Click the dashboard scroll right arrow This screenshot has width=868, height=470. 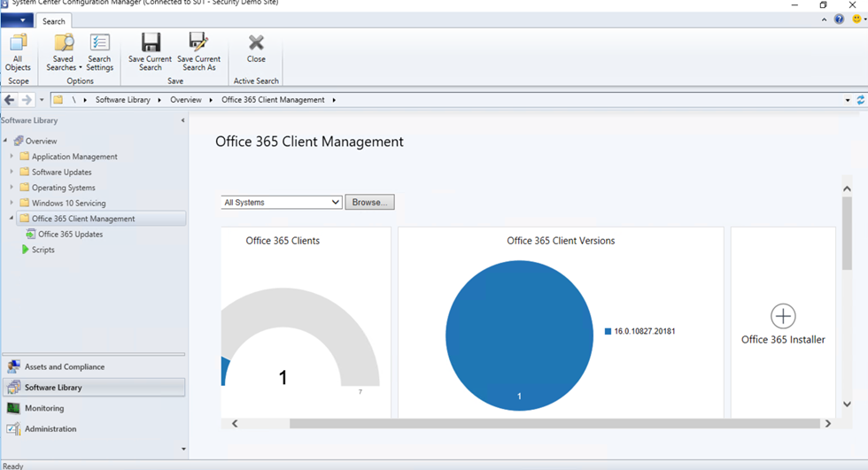tap(828, 424)
